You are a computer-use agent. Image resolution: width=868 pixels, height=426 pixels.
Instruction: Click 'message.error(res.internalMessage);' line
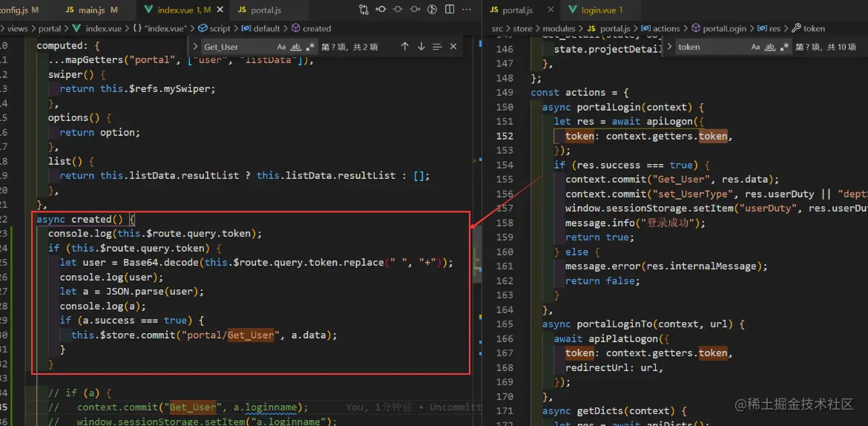[666, 266]
